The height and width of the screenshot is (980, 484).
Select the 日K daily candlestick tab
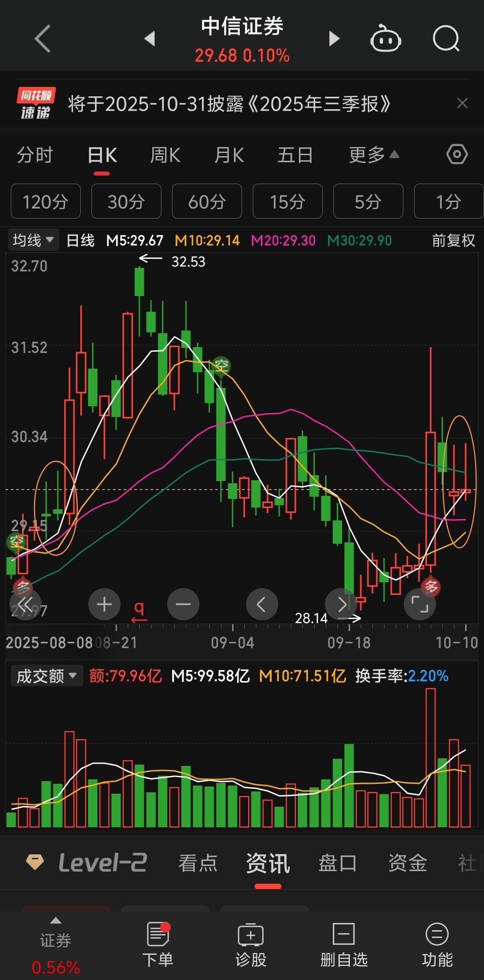click(x=102, y=155)
